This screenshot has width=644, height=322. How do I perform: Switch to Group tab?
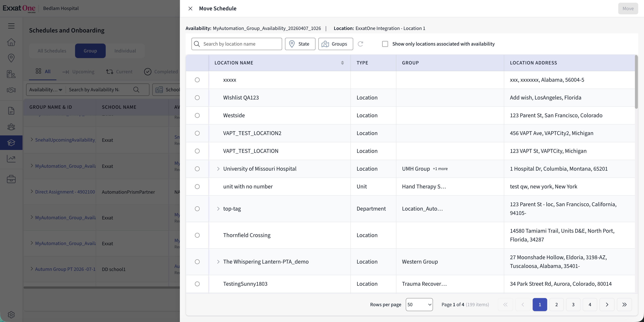pos(90,51)
